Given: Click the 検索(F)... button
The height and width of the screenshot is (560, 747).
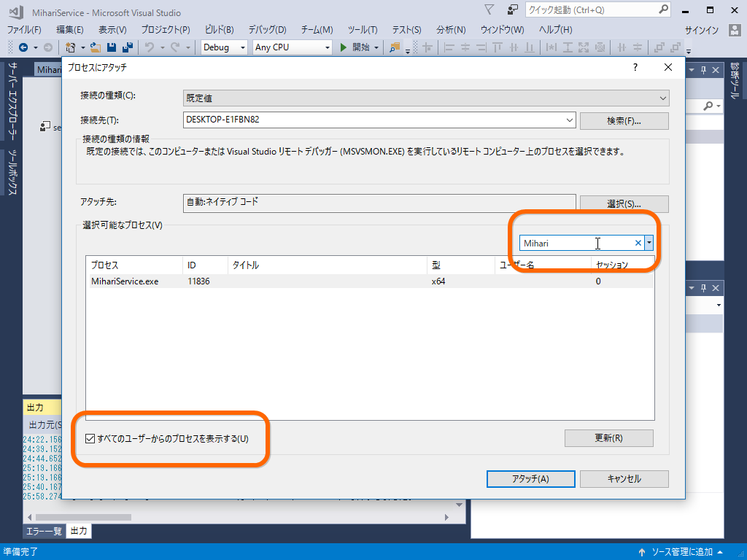Looking at the screenshot, I should point(624,121).
